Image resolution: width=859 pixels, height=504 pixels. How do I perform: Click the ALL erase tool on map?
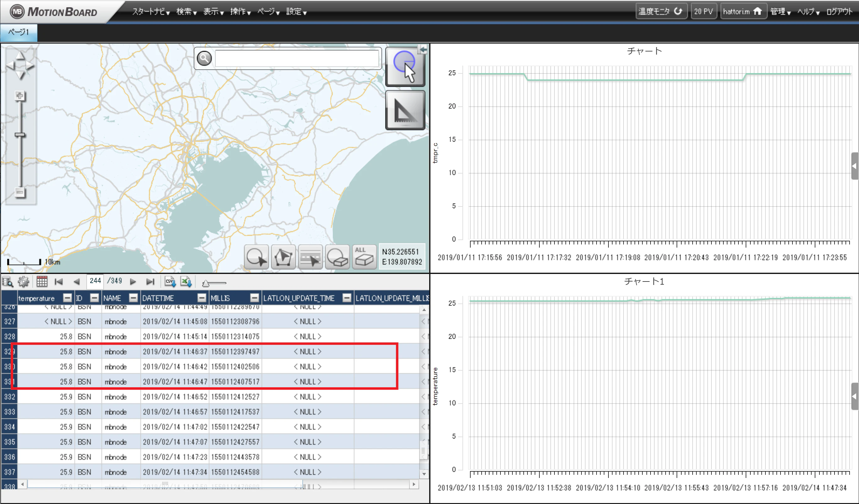click(364, 257)
